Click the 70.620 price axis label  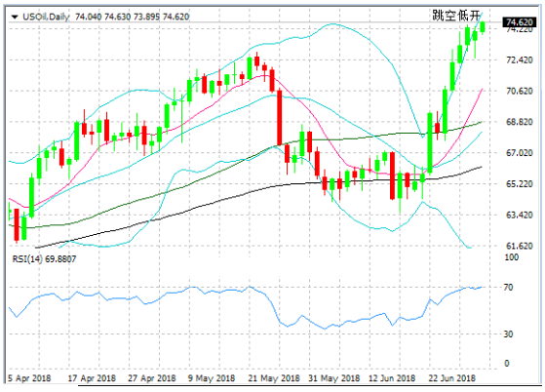pos(520,91)
